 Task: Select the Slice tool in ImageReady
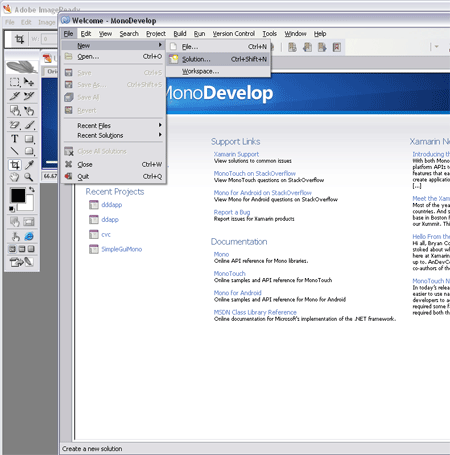[x=14, y=96]
